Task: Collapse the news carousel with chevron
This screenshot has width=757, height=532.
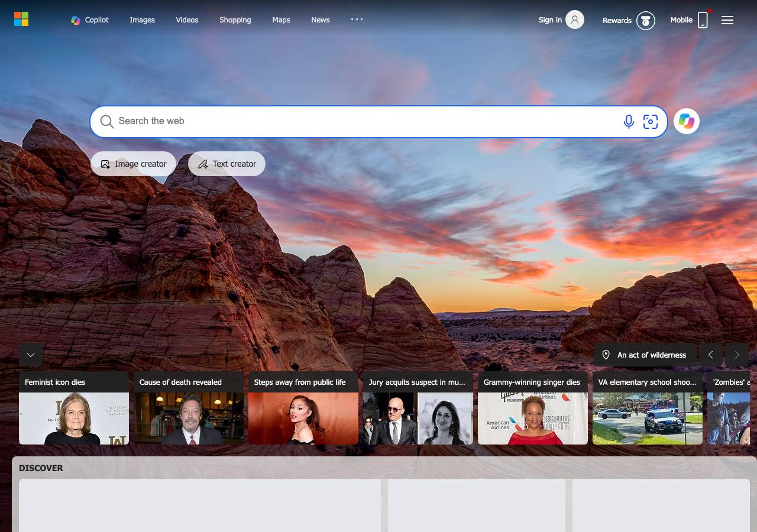Action: 31,355
